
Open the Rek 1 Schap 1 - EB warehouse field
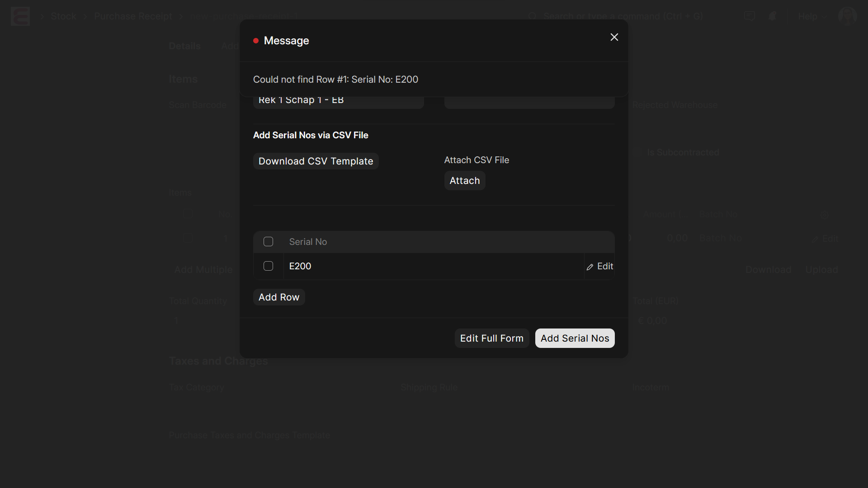pos(338,100)
